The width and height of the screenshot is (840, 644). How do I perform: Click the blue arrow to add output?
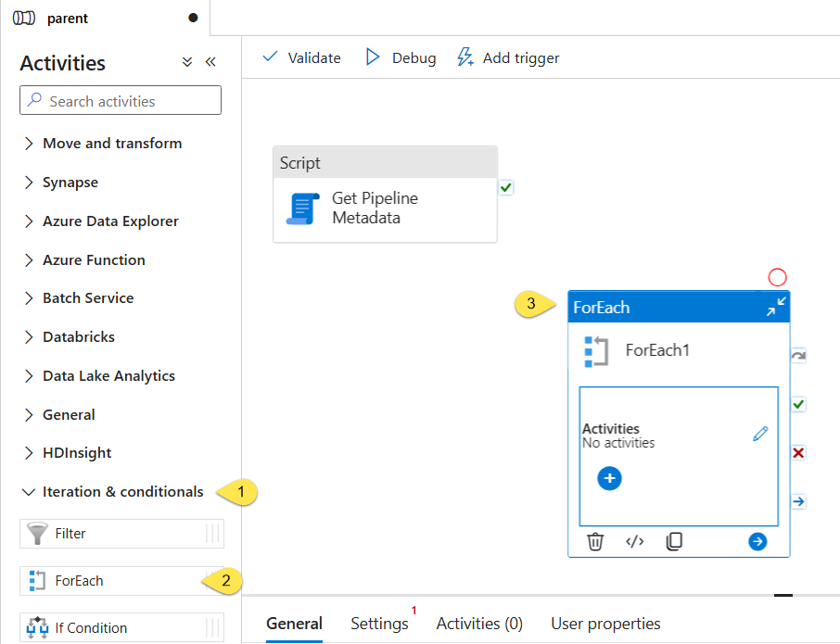[757, 541]
